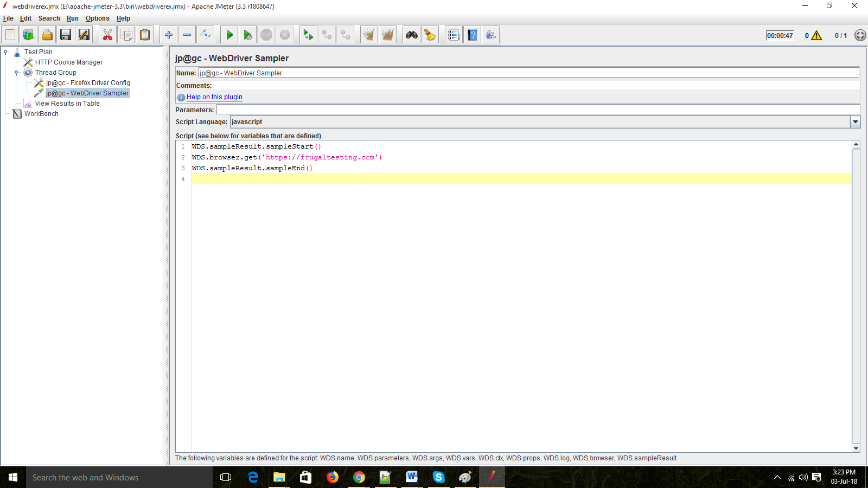The image size is (868, 488).
Task: Click the Start test green play icon
Action: click(x=229, y=35)
